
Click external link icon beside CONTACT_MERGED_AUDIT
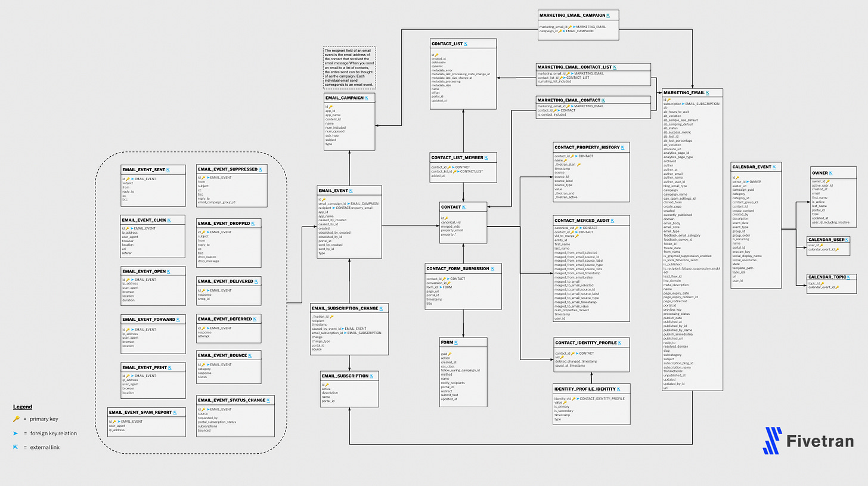[x=614, y=221]
